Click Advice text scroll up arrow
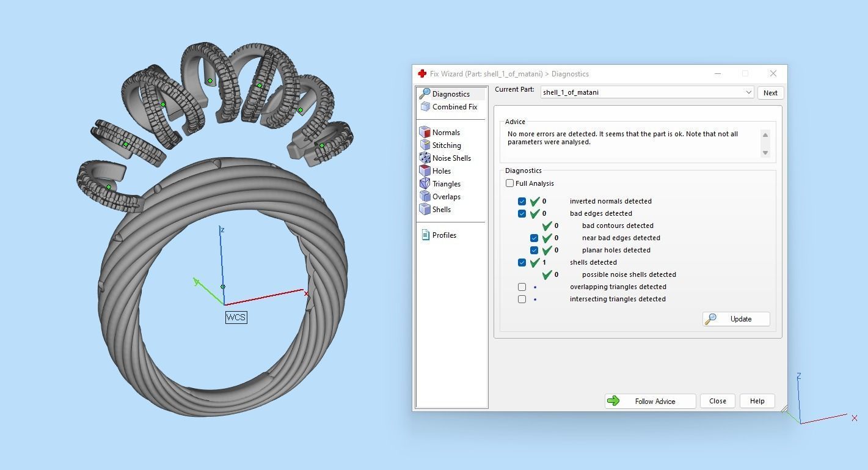This screenshot has height=470, width=868. (765, 134)
